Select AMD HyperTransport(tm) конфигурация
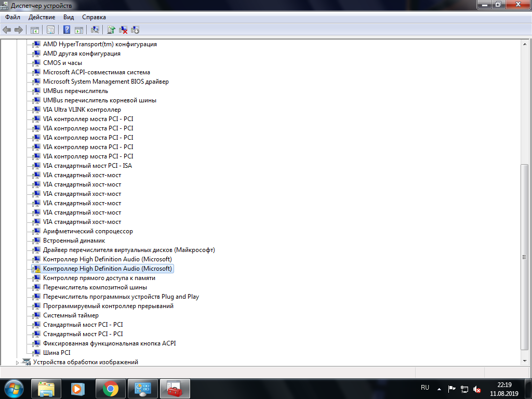This screenshot has width=532, height=399. [x=100, y=44]
